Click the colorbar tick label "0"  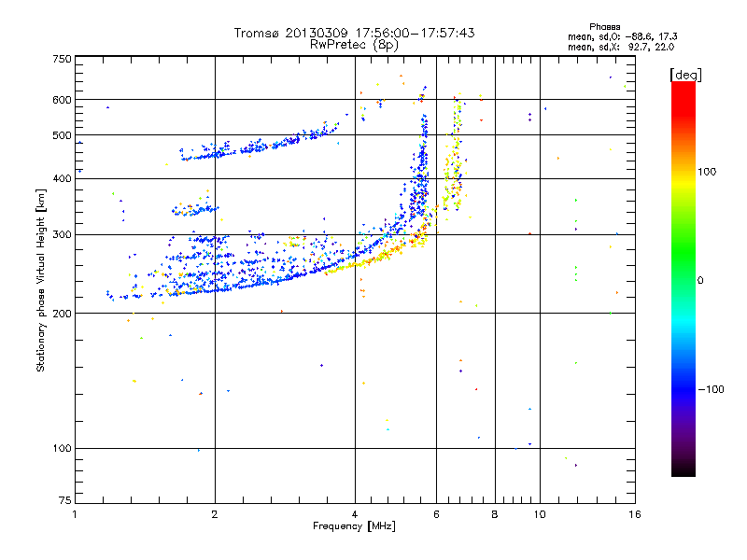coord(700,281)
